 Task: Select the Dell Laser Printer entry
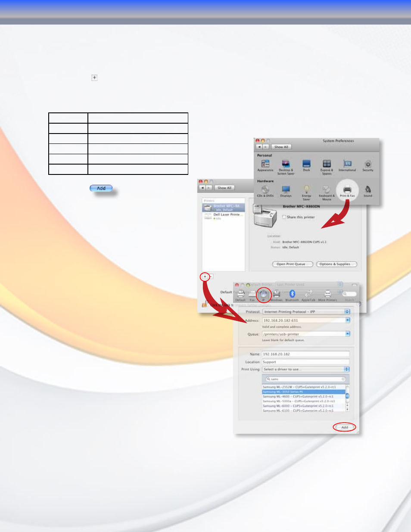click(x=224, y=216)
